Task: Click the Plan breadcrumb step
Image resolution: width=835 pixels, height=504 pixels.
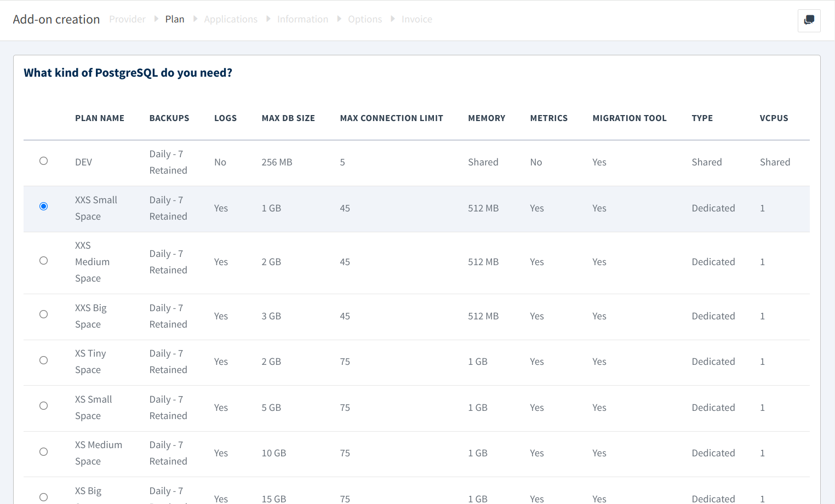Action: coord(175,19)
